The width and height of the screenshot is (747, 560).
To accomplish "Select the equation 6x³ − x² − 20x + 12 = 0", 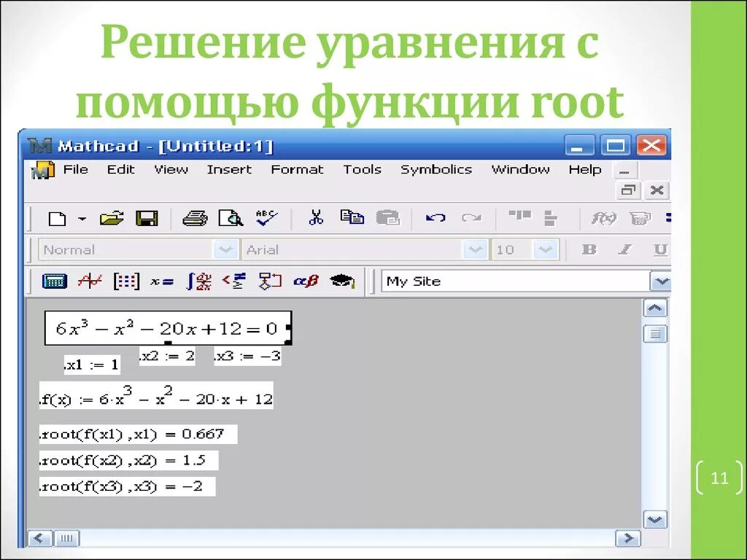I will click(168, 328).
